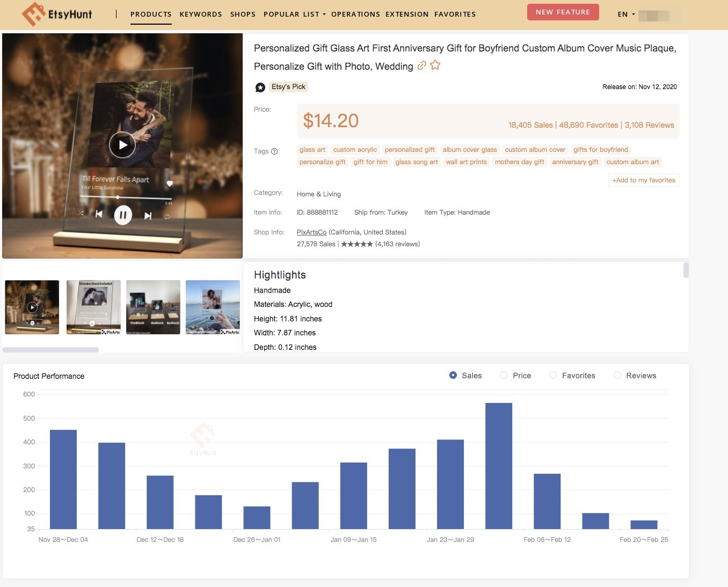This screenshot has width=728, height=587.
Task: Expand the Sales metric selector options
Action: tap(454, 375)
